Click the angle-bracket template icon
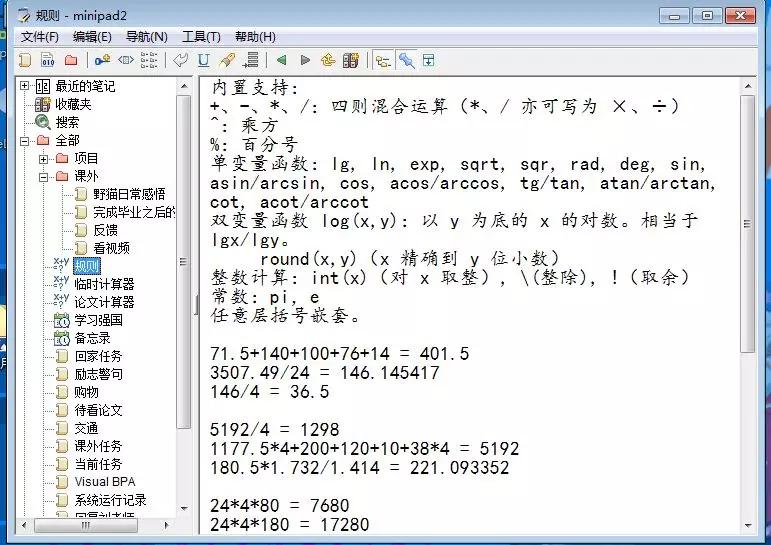Image resolution: width=771 pixels, height=545 pixels. pyautogui.click(x=126, y=61)
